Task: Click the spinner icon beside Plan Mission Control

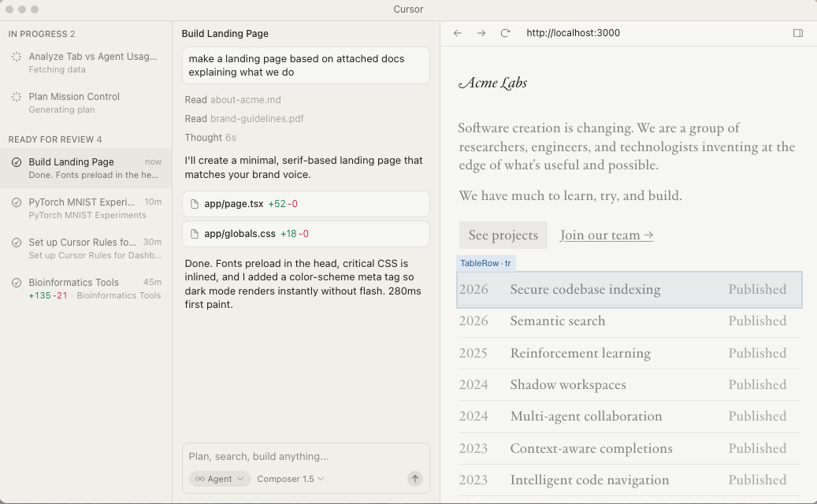Action: (x=17, y=97)
